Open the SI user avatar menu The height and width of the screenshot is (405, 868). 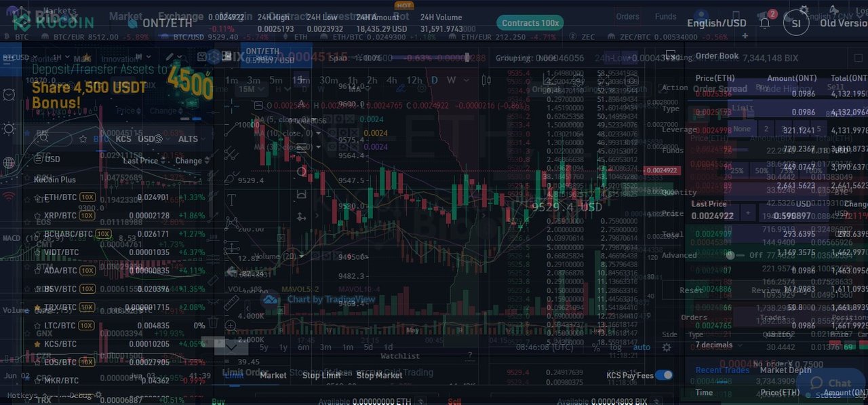click(x=796, y=22)
